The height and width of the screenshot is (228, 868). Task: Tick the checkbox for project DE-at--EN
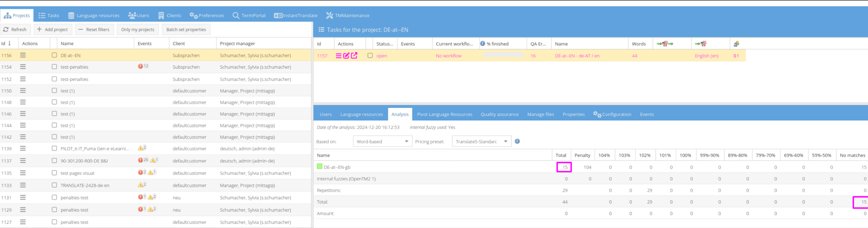point(54,55)
